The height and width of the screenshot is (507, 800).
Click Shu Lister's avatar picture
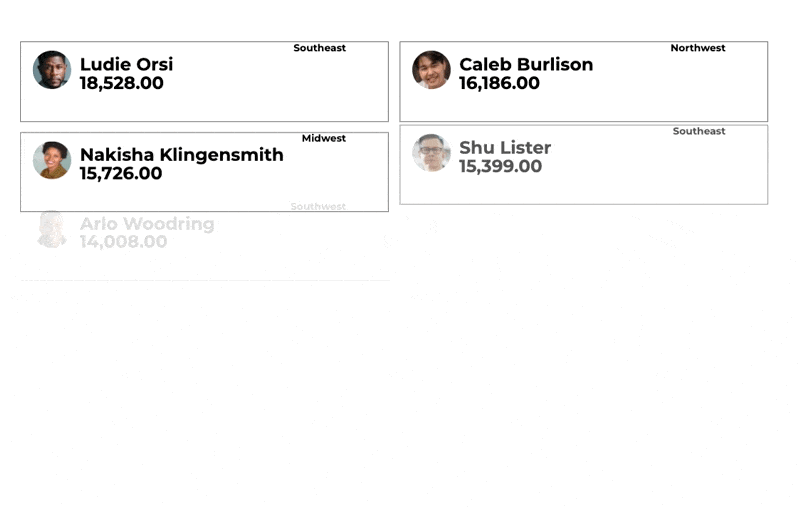point(431,153)
